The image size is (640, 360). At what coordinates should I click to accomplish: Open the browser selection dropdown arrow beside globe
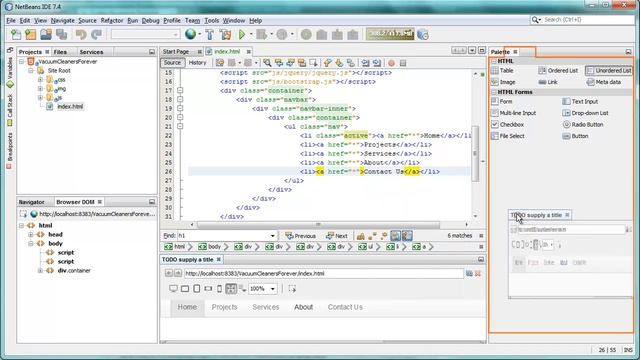pos(200,34)
